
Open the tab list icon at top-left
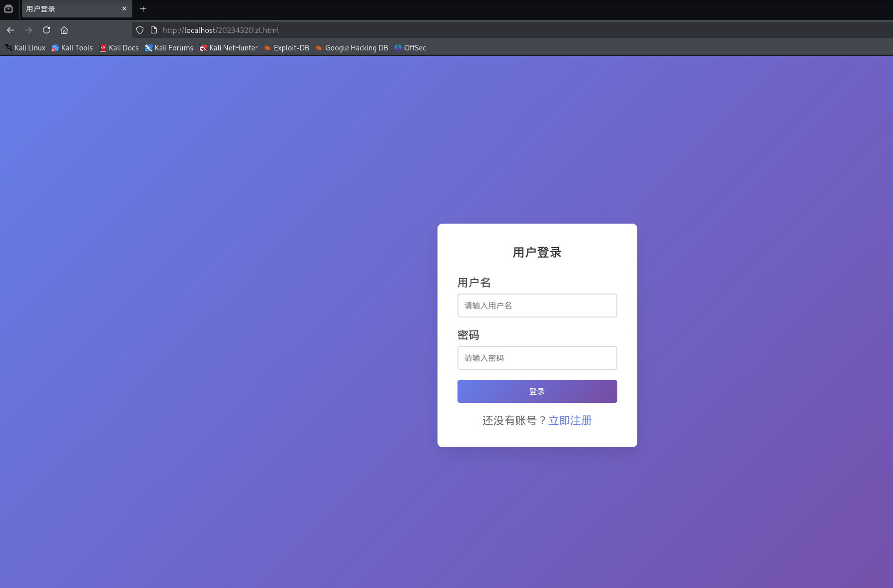coord(8,9)
